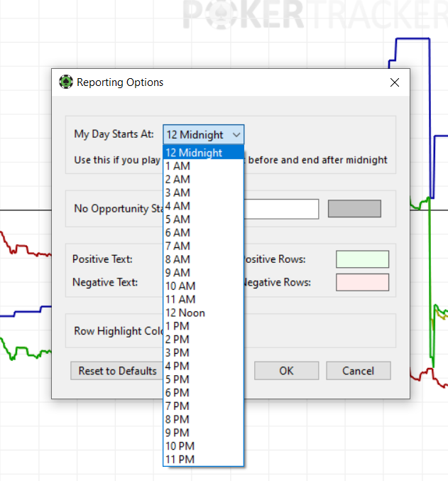Click the No Opportunity Stat text field
448x481 pixels.
point(281,209)
